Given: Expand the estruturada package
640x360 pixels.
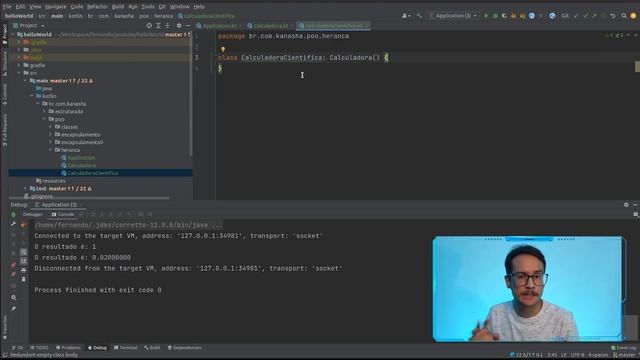Looking at the screenshot, I should point(44,111).
